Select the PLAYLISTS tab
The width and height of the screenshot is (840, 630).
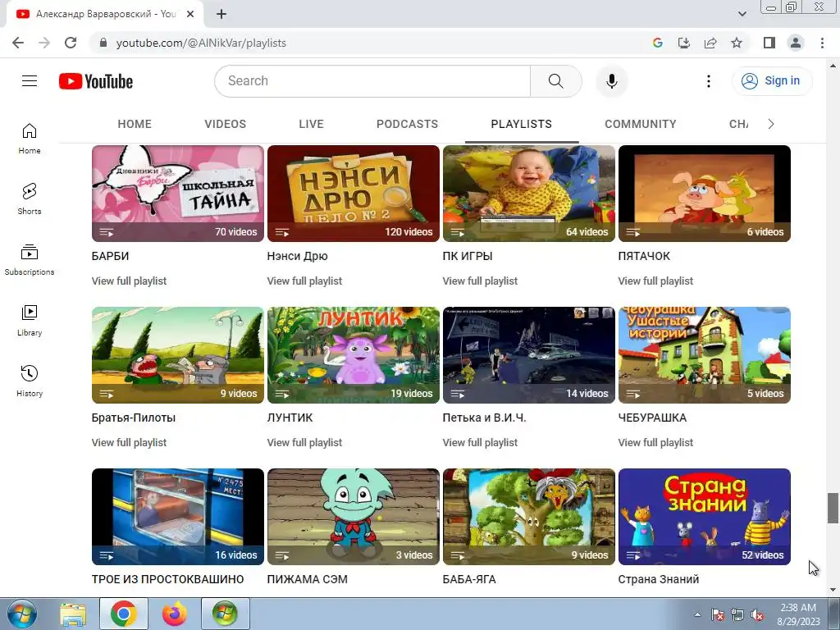[x=521, y=124]
